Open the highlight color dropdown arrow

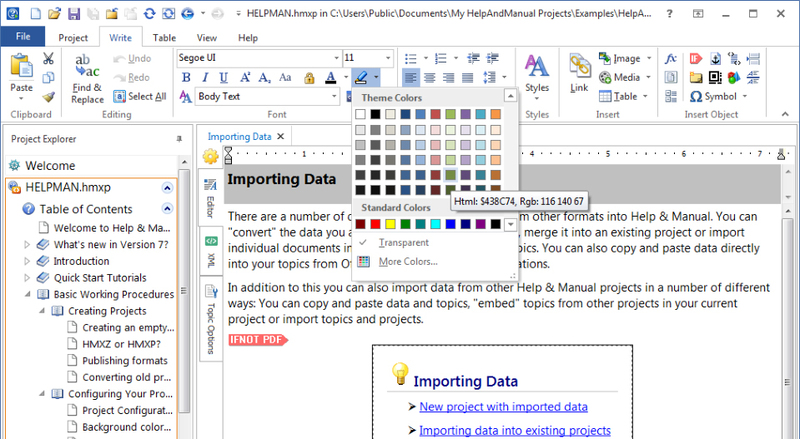click(x=376, y=78)
